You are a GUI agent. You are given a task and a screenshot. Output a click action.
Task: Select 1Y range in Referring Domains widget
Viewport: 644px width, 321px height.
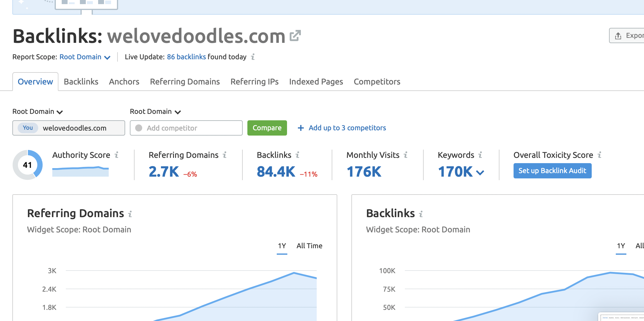pos(282,246)
